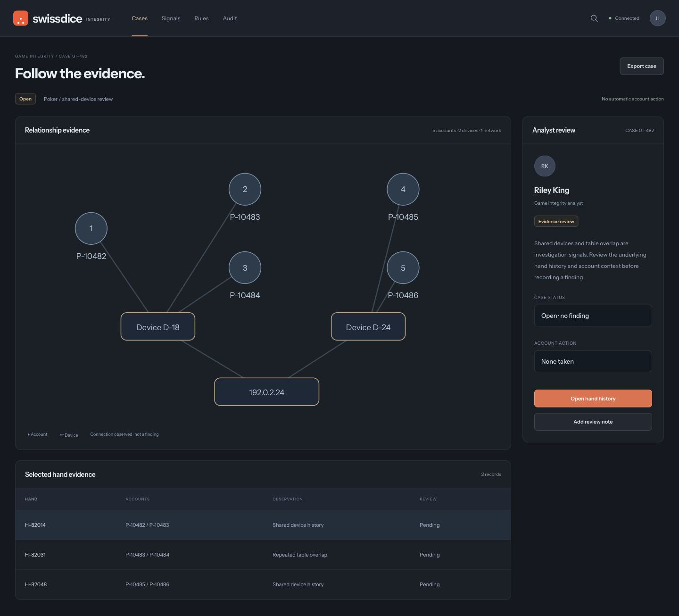Click Pending review in the H-82048 row
The image size is (679, 616).
(x=430, y=584)
